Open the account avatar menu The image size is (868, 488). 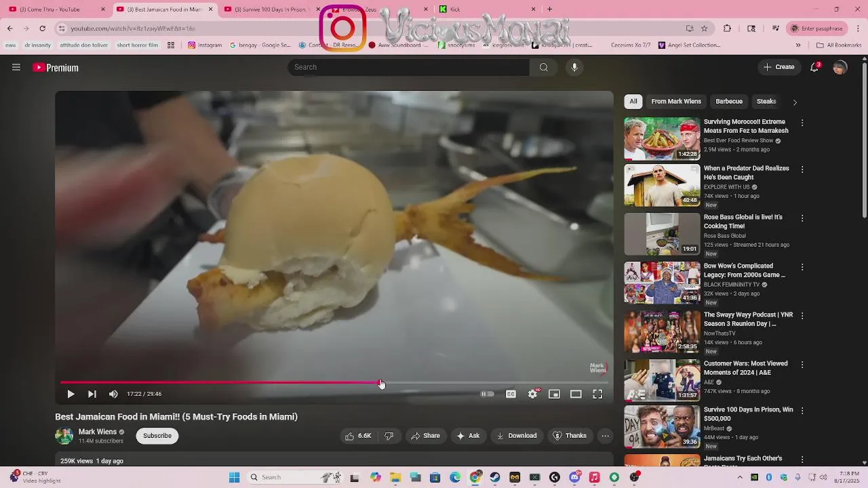[840, 67]
